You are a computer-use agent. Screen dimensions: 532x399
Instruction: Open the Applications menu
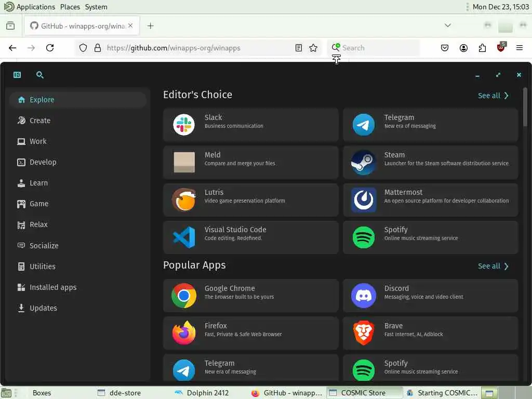pos(36,7)
